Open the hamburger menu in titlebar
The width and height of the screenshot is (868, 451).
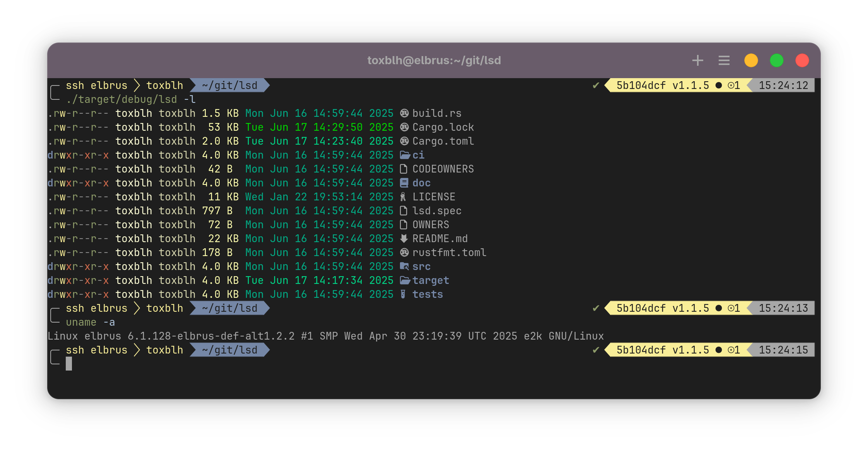tap(724, 60)
